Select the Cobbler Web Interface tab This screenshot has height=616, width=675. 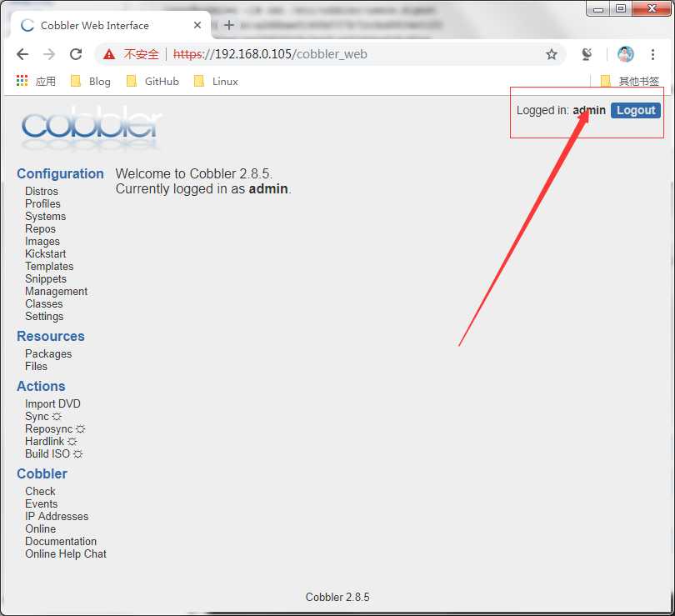coord(111,25)
